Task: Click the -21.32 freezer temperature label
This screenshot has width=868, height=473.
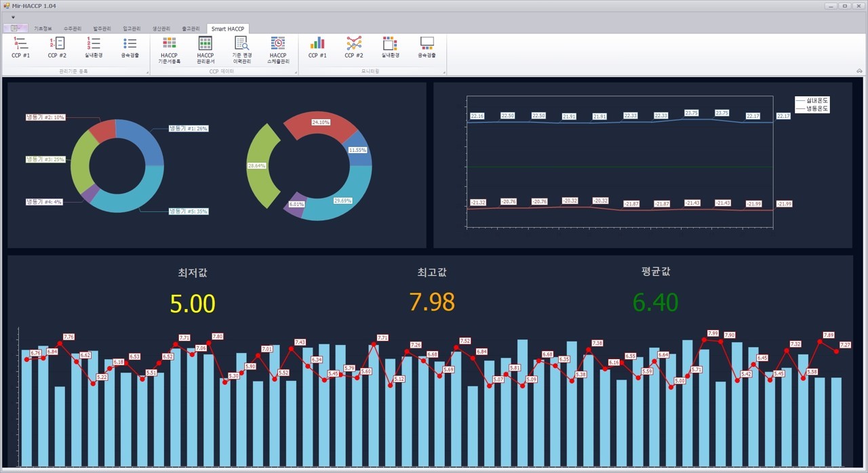Action: tap(478, 203)
